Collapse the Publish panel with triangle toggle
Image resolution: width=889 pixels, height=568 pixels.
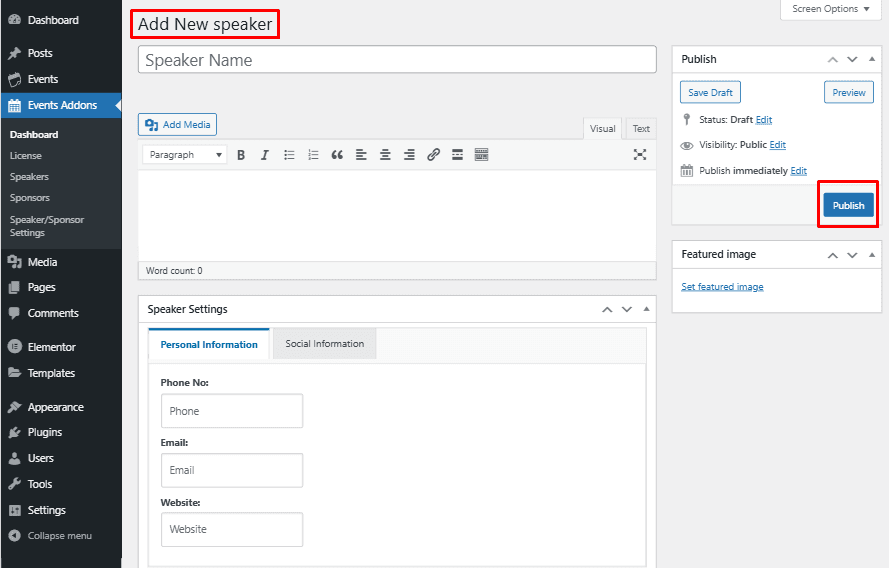tap(871, 59)
